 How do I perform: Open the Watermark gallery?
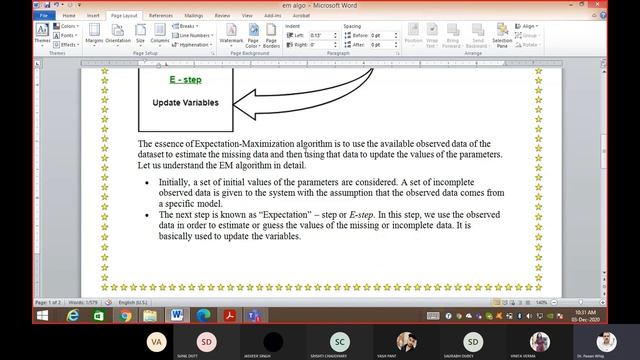coord(231,34)
